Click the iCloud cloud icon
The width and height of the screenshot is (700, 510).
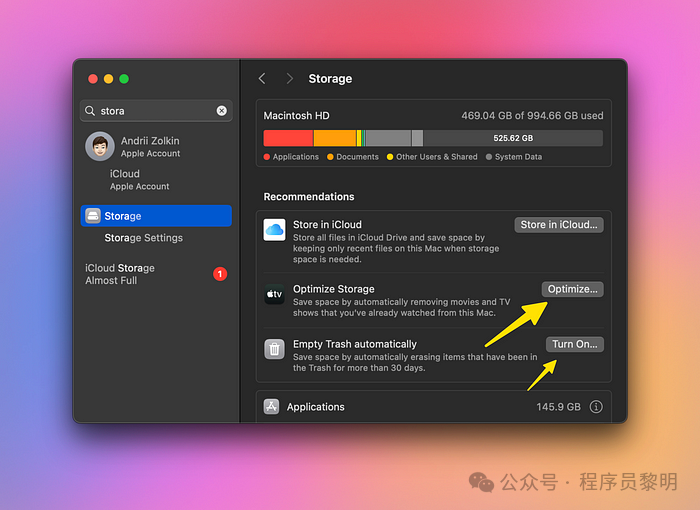(x=275, y=230)
